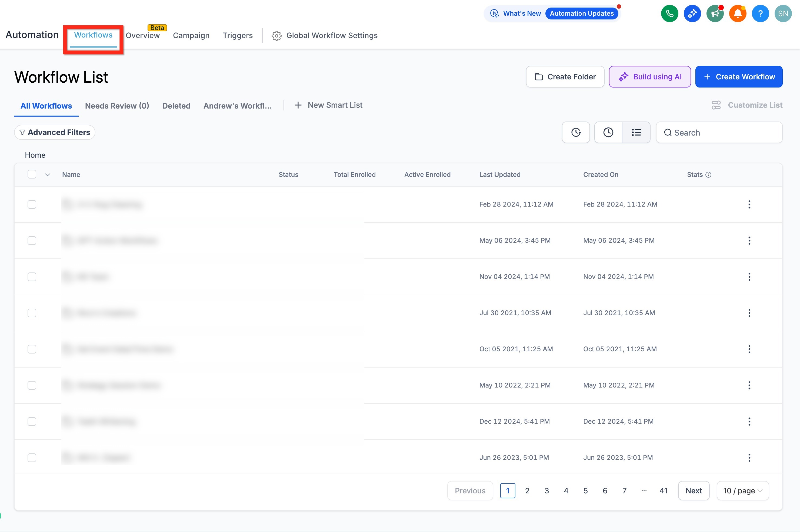Select the All Workflows tab
This screenshot has width=800, height=532.
46,106
